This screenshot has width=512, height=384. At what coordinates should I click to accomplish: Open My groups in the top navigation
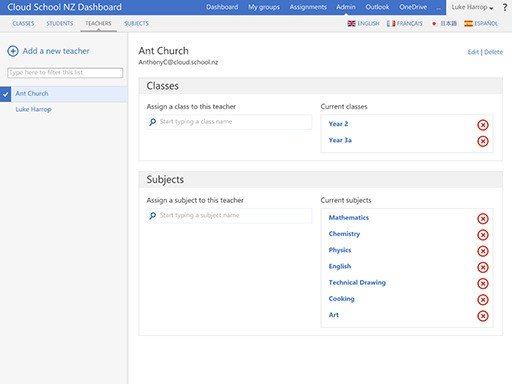pos(264,7)
